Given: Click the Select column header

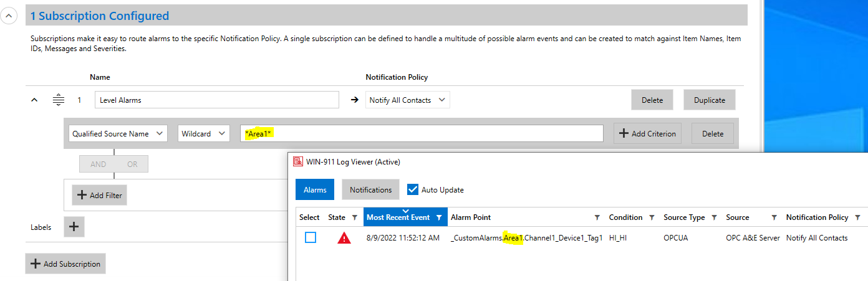Looking at the screenshot, I should click(309, 217).
